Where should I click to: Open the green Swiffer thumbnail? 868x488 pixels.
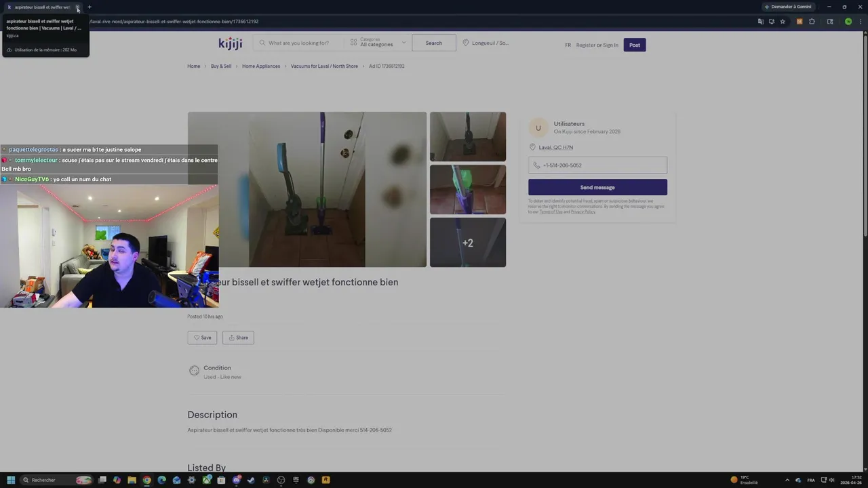click(468, 189)
